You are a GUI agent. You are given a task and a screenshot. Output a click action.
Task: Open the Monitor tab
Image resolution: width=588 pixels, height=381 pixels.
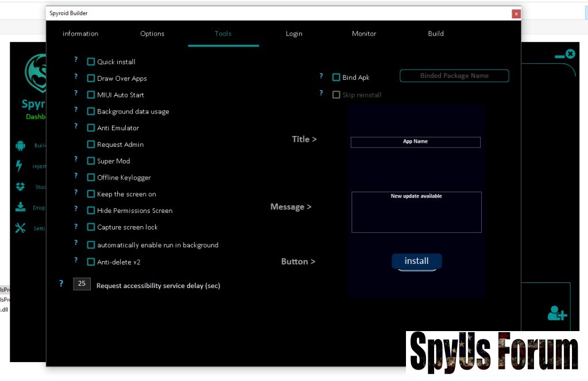[364, 34]
